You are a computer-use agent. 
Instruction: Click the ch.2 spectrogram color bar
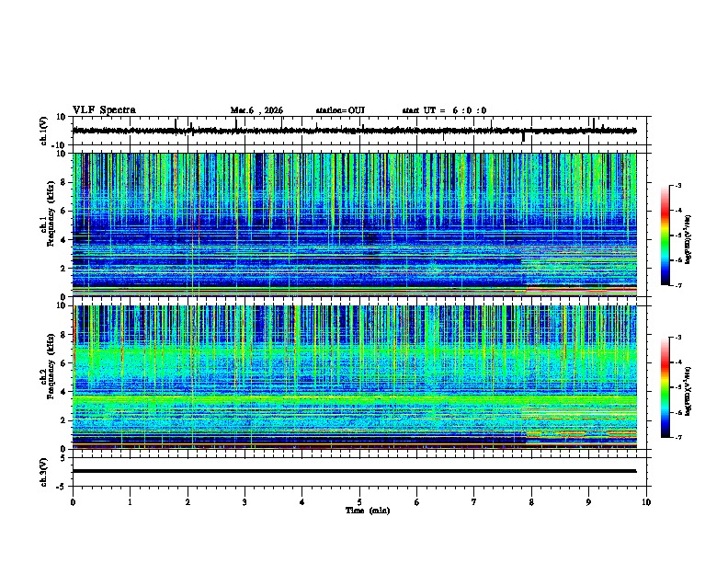click(x=665, y=387)
